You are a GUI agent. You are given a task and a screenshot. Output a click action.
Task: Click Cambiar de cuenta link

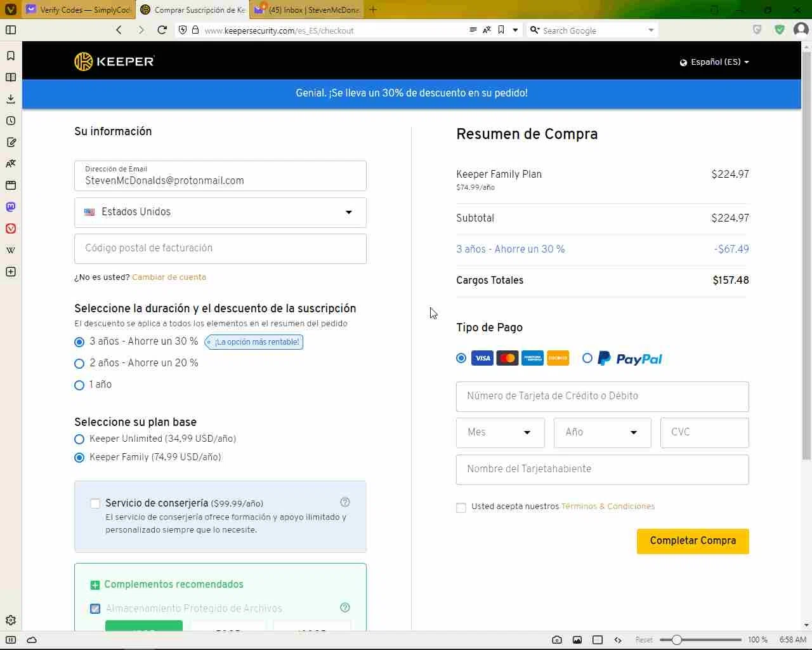(169, 277)
